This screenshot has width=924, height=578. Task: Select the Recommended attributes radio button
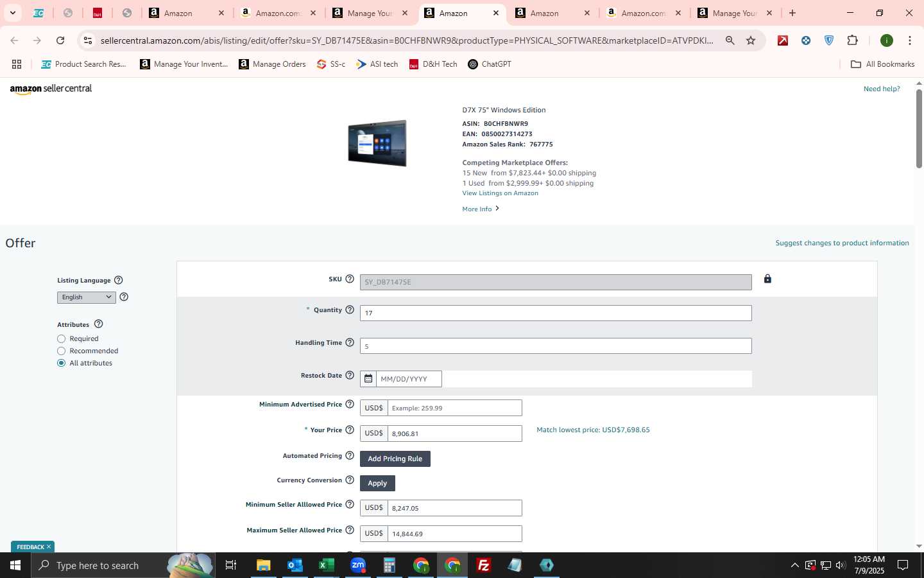[62, 351]
